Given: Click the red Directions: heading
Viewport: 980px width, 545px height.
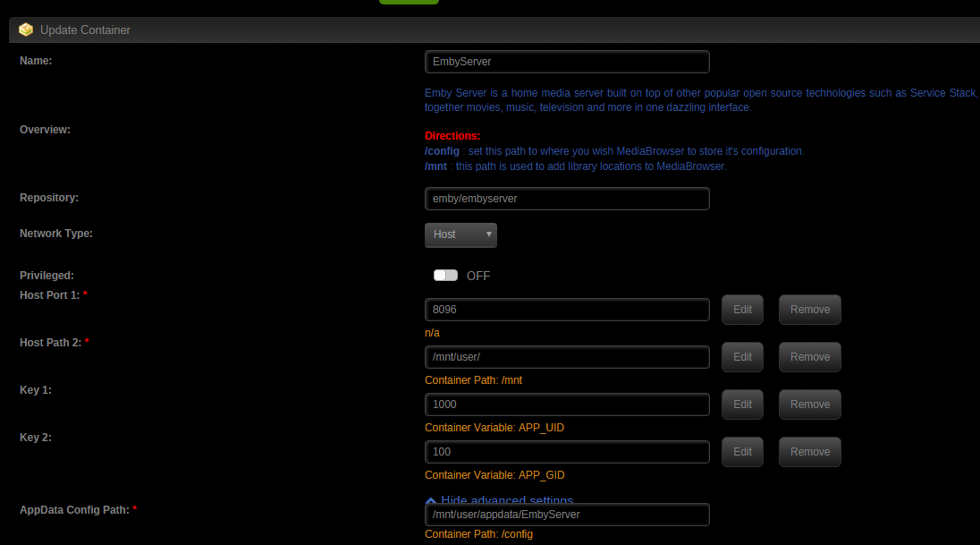Looking at the screenshot, I should click(x=452, y=136).
